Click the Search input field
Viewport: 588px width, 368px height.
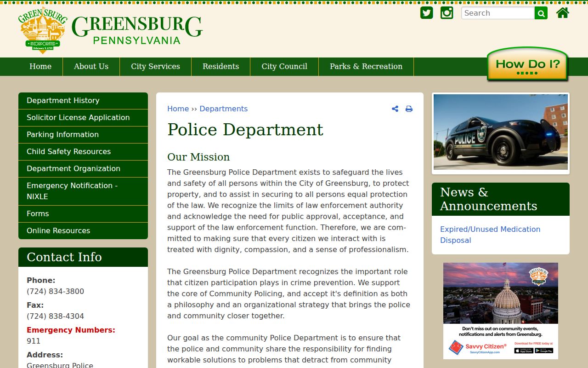(498, 13)
